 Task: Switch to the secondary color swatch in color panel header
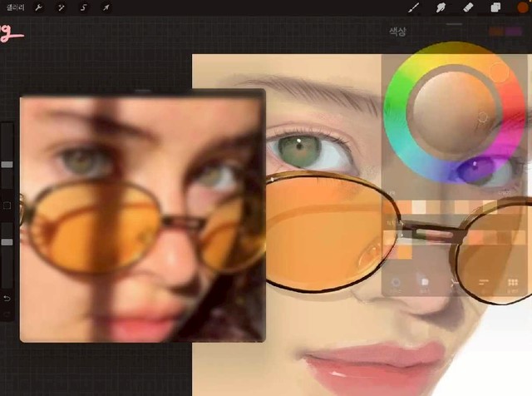(x=515, y=32)
